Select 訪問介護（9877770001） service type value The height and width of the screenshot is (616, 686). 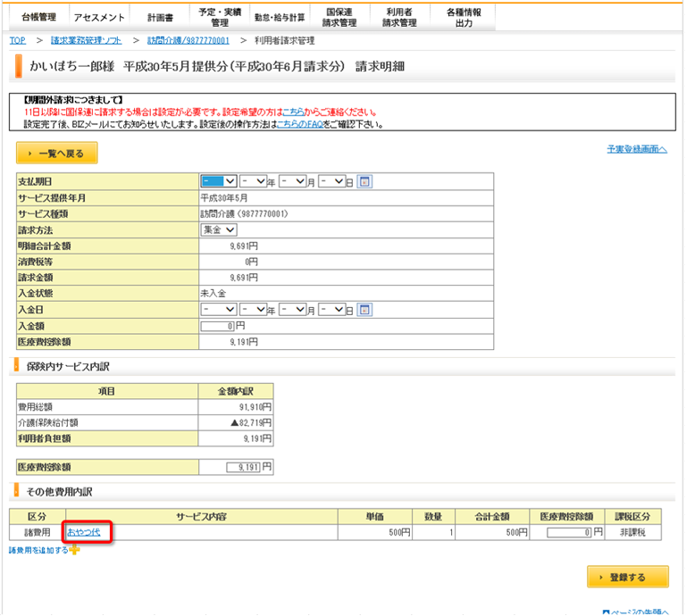pyautogui.click(x=244, y=213)
